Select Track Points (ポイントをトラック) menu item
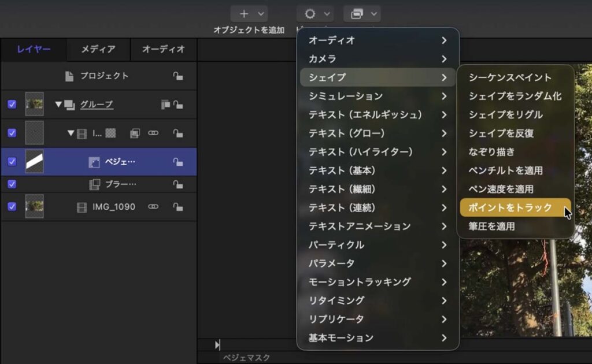Screen dimensions: 592x364 pyautogui.click(x=510, y=207)
